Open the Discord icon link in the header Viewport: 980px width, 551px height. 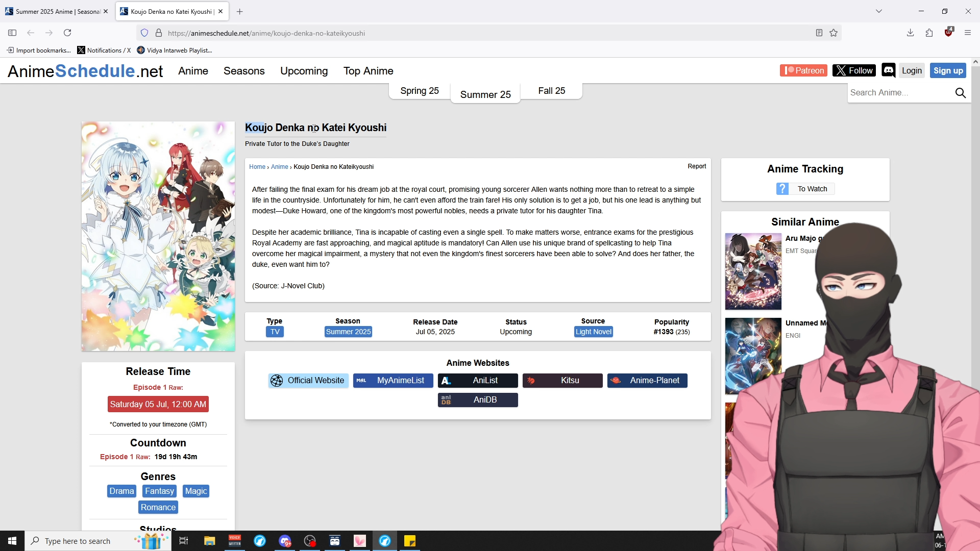[888, 70]
